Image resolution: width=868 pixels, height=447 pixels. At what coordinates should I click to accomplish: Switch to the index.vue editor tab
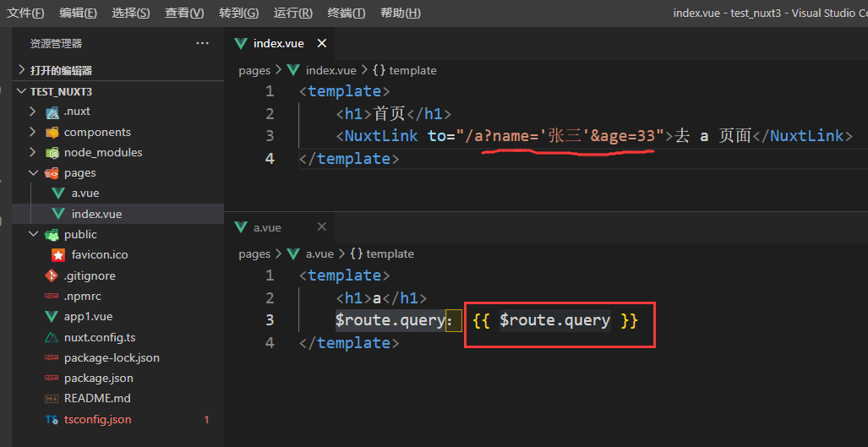(x=280, y=43)
